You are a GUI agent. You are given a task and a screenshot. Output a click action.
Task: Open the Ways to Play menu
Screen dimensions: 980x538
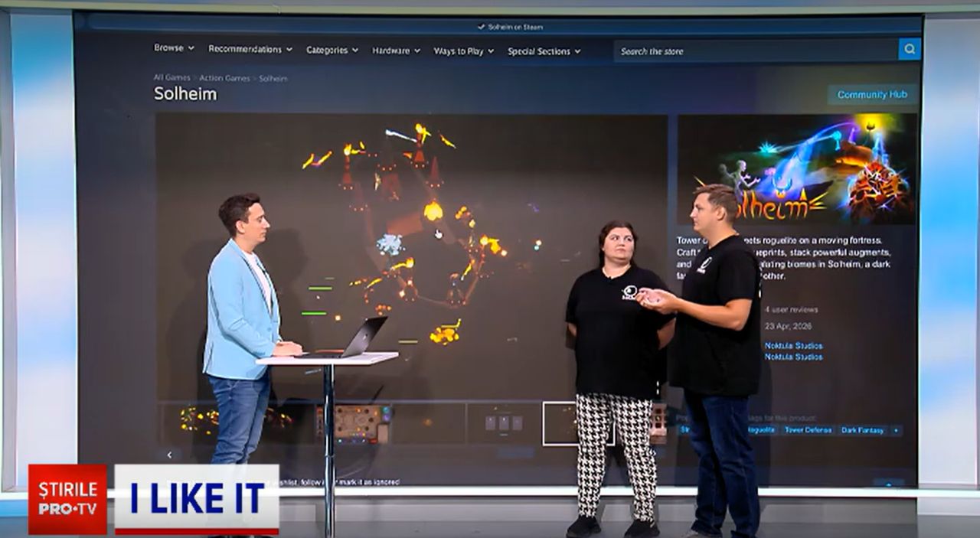point(464,51)
